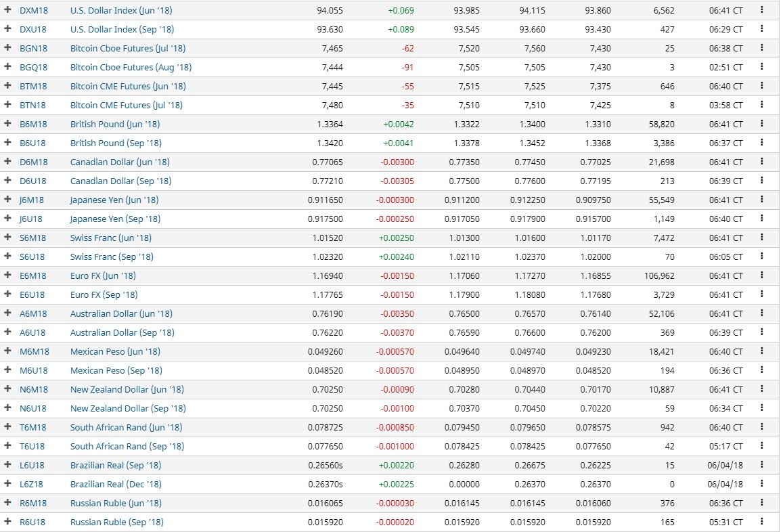The height and width of the screenshot is (532, 783).
Task: Select the 06/04/18 date in L6Z18 row
Action: (x=725, y=485)
